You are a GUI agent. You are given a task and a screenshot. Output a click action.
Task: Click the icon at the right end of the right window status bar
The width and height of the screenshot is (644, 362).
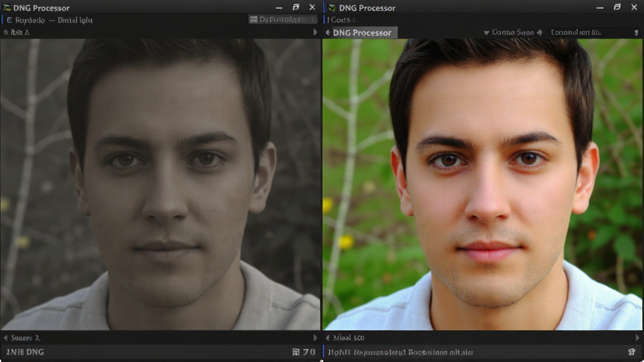[631, 352]
